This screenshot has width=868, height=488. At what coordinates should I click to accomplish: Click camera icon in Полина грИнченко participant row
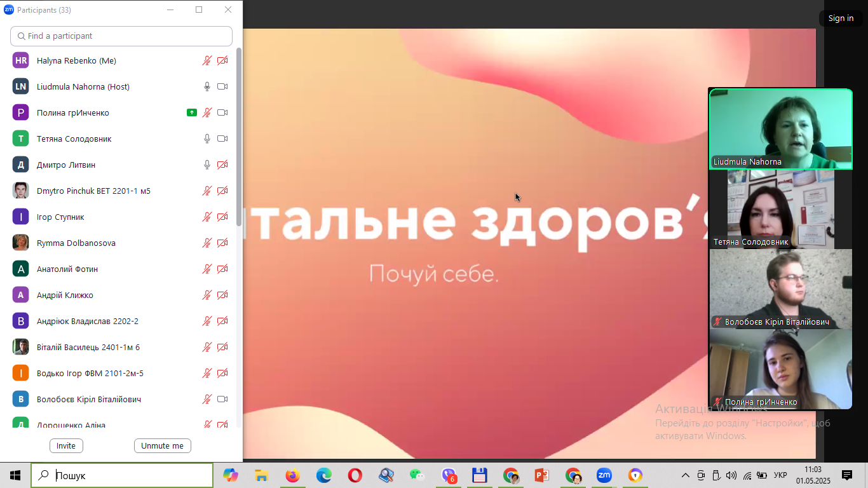[x=222, y=112]
